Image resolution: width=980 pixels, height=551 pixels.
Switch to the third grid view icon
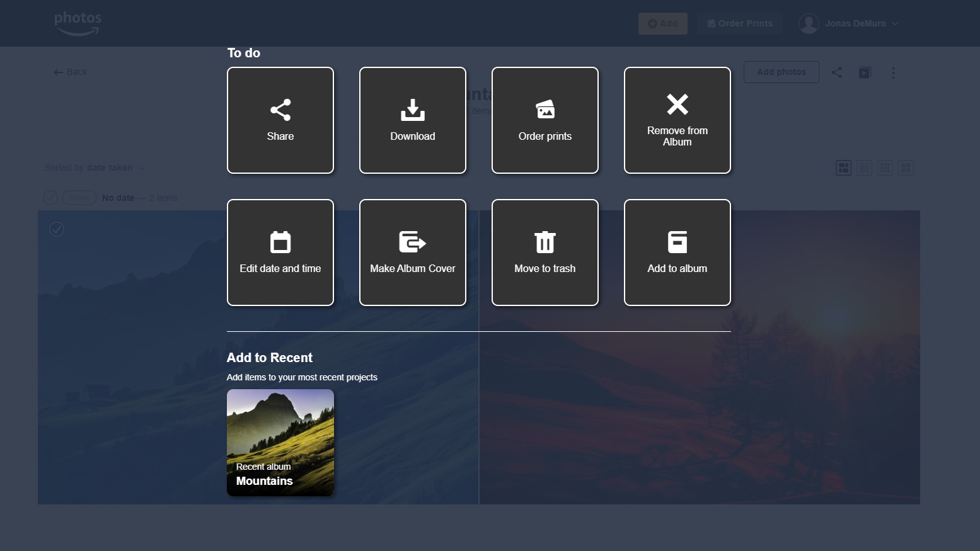pos(885,168)
